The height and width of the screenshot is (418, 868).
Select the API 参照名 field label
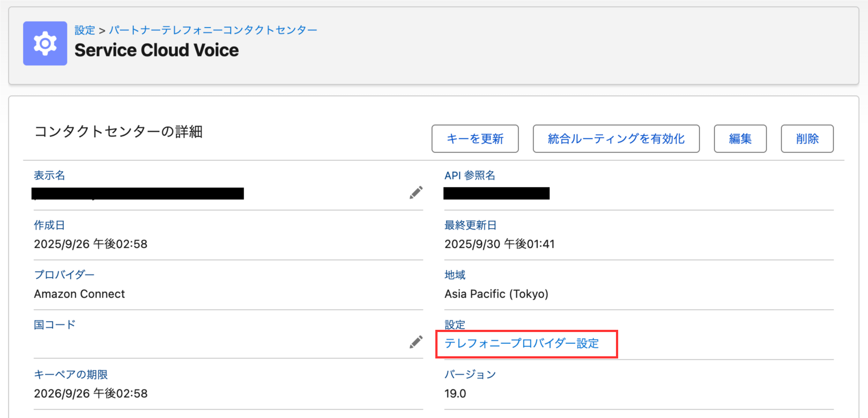469,175
